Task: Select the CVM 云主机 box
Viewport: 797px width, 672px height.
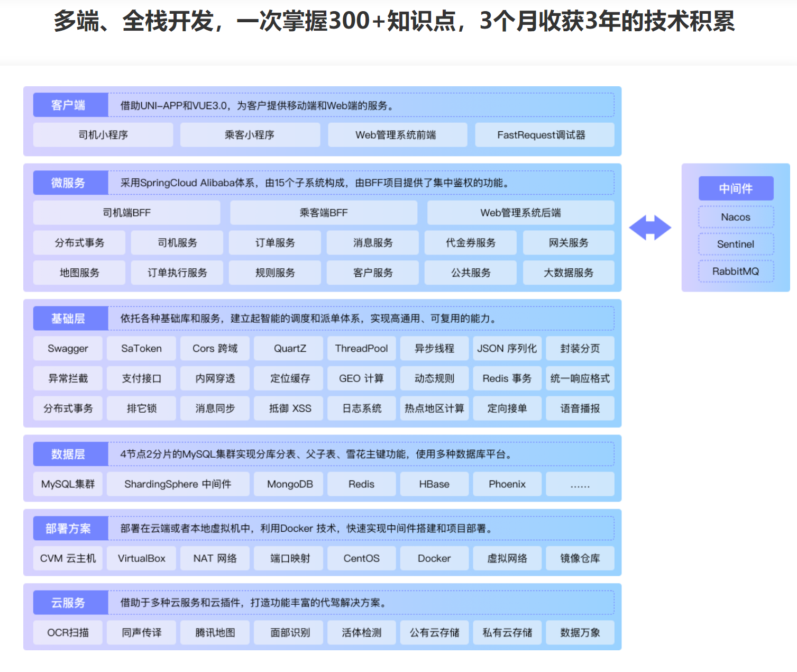Action: click(x=68, y=558)
